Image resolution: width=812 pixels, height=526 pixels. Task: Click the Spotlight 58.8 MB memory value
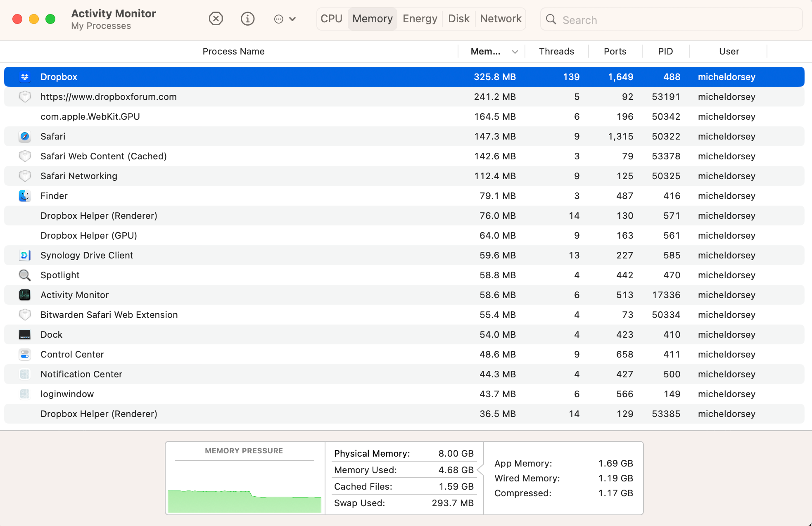pyautogui.click(x=497, y=275)
